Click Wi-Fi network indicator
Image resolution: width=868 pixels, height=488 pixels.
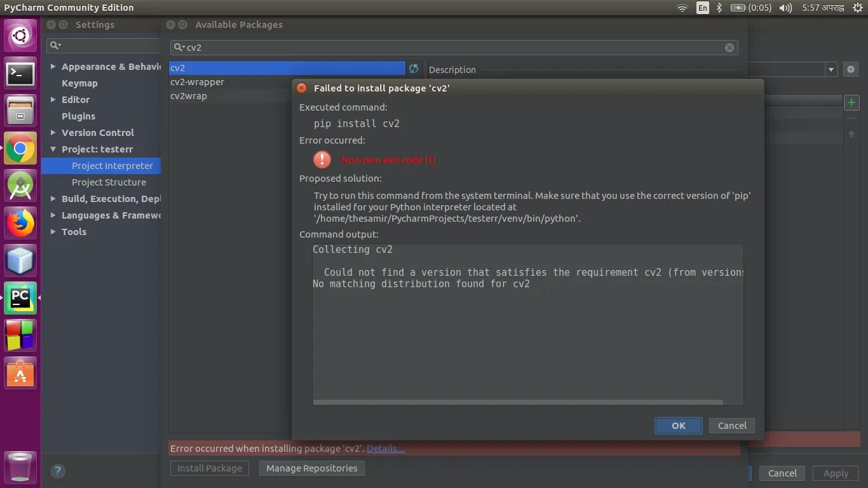coord(682,8)
